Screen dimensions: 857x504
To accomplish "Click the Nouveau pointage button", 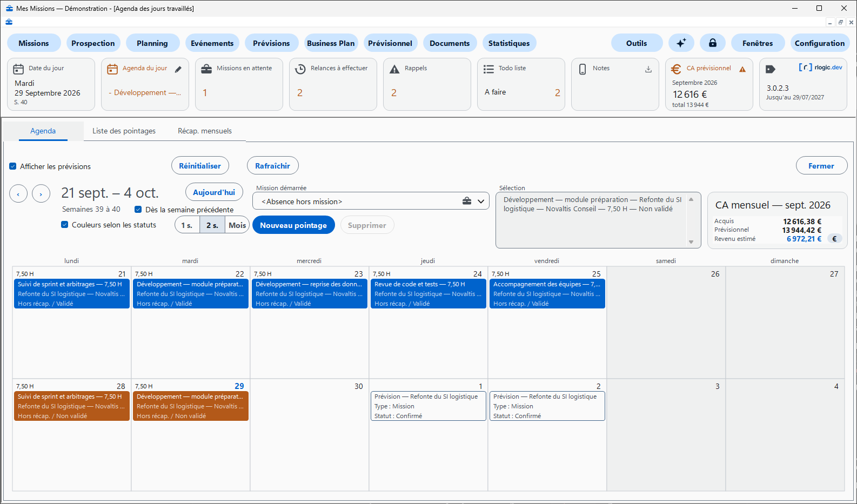I will 293,225.
